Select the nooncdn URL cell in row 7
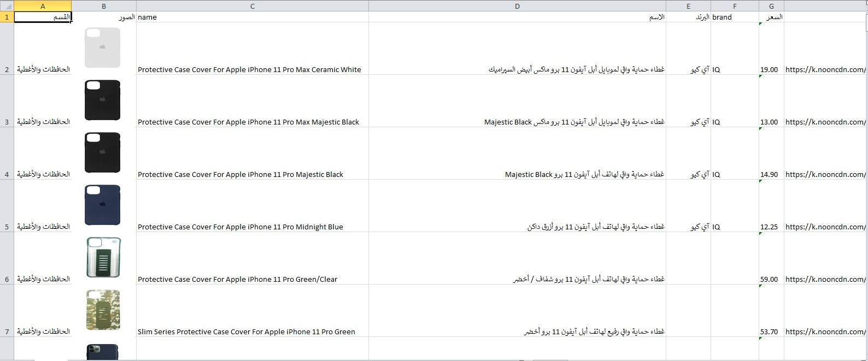The height and width of the screenshot is (361, 868). 825,311
